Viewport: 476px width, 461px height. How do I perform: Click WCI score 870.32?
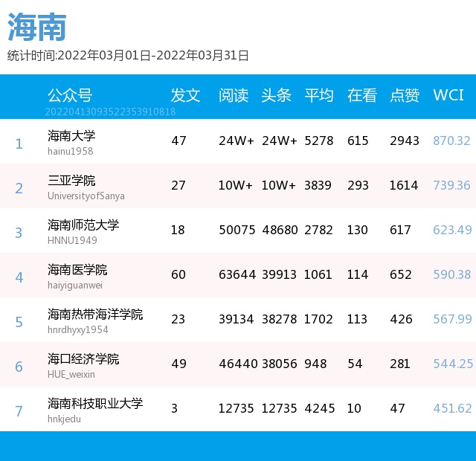tap(452, 141)
